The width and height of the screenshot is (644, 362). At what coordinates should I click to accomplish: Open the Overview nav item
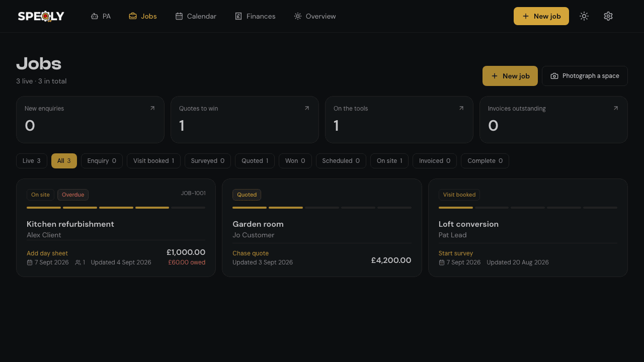pyautogui.click(x=315, y=16)
